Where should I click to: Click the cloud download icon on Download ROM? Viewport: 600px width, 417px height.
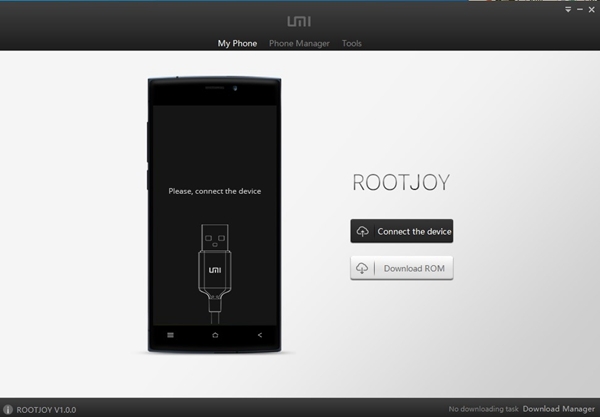(x=362, y=268)
